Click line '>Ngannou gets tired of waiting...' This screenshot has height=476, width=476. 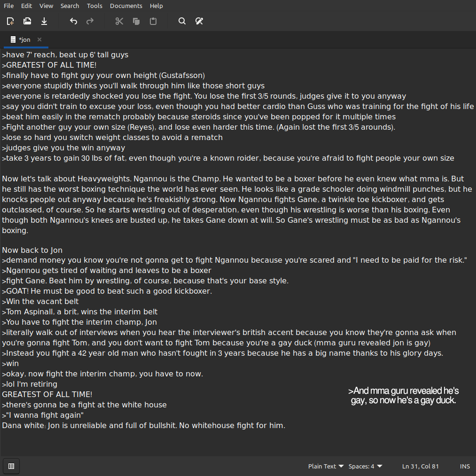click(107, 271)
